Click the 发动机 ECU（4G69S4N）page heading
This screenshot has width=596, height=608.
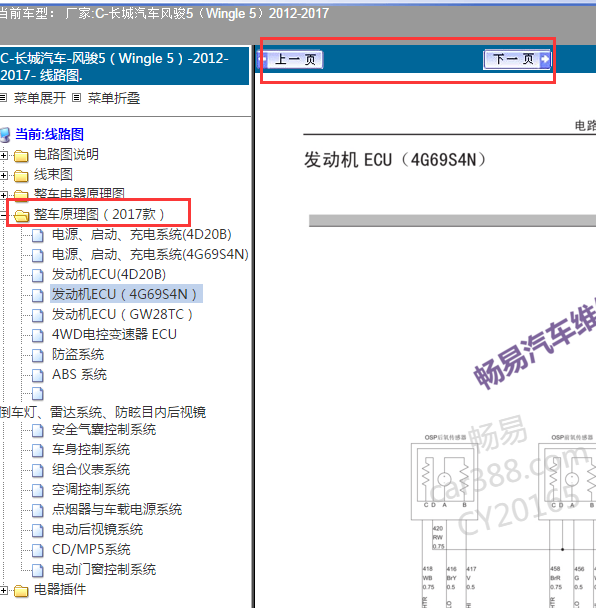tap(395, 160)
